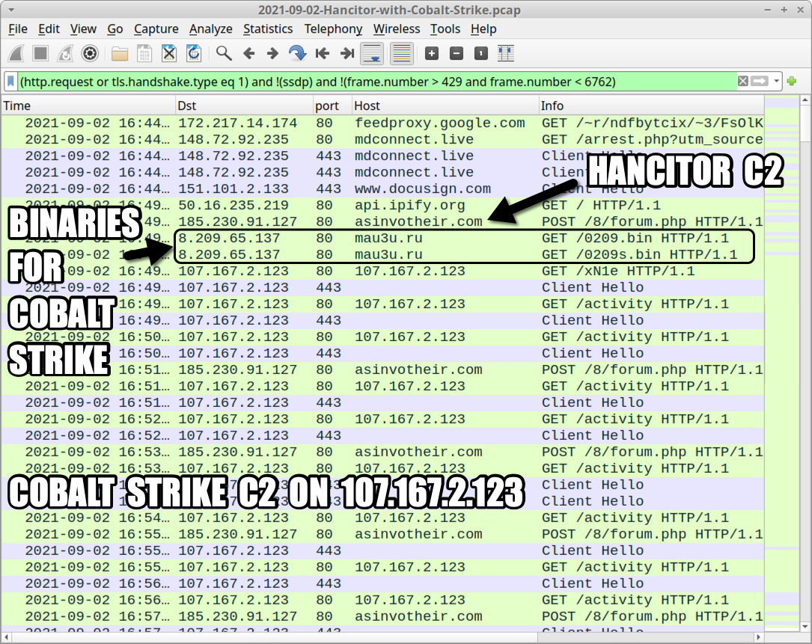812x644 pixels.
Task: Sort by the port column header
Action: pyautogui.click(x=332, y=105)
